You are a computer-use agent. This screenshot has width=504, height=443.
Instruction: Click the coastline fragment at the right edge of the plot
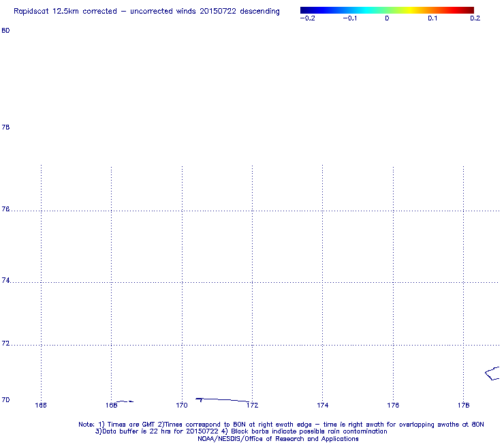click(x=492, y=373)
